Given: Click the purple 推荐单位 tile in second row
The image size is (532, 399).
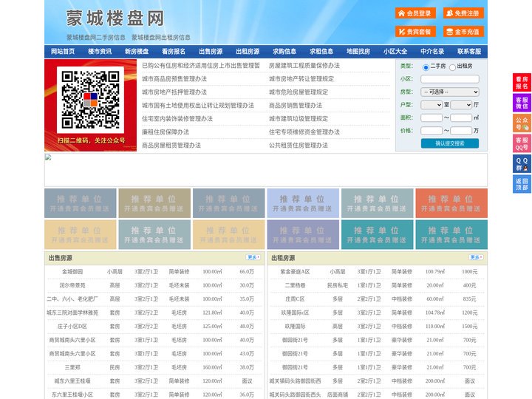Looking at the screenshot, I should [x=303, y=234].
